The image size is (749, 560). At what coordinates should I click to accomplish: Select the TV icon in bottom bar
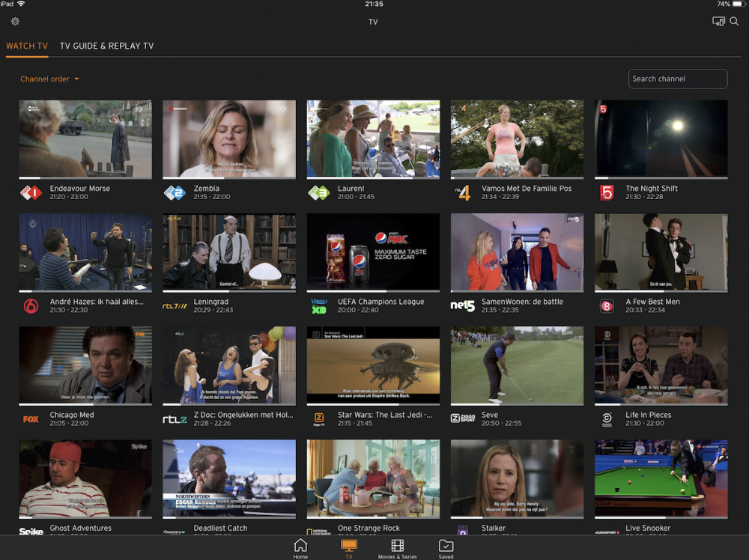(x=349, y=549)
